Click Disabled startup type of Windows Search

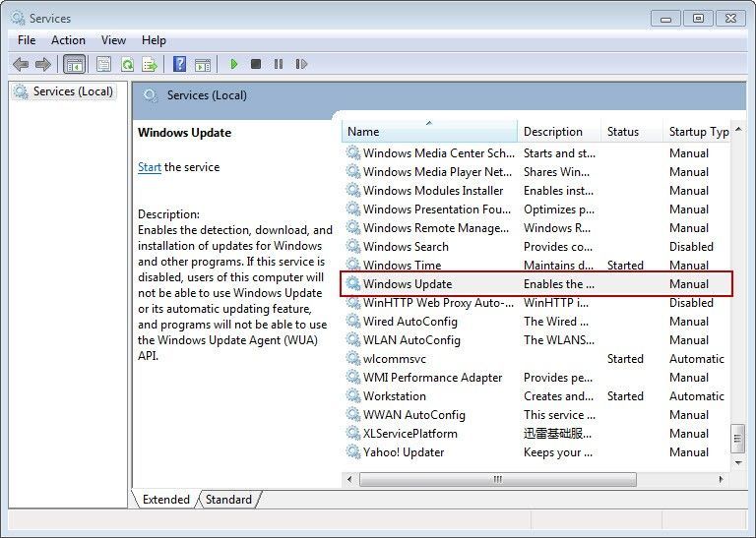click(691, 246)
